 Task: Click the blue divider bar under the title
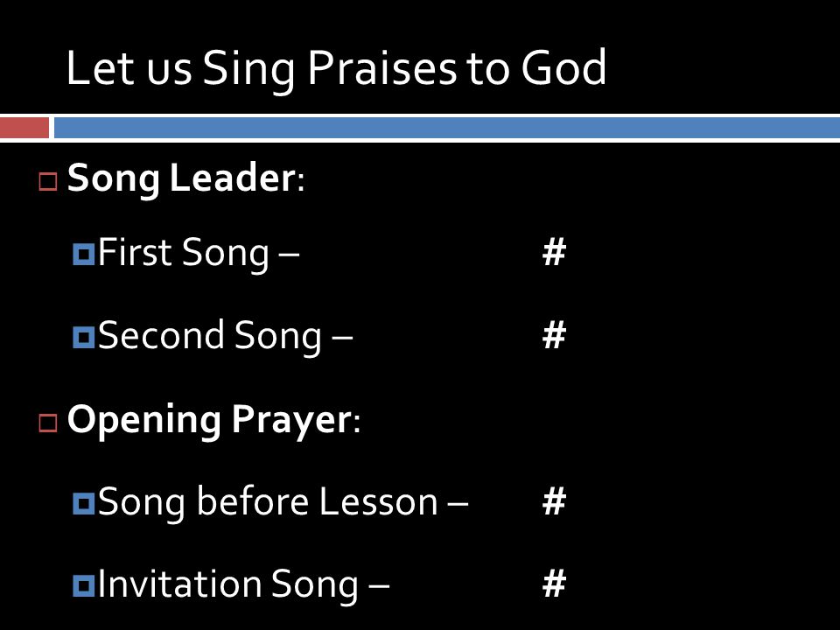[x=447, y=128]
